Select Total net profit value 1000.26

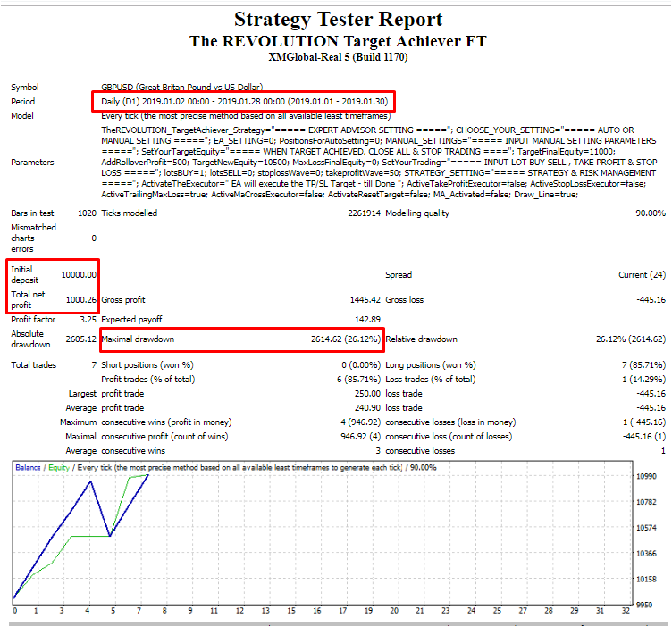tap(81, 299)
